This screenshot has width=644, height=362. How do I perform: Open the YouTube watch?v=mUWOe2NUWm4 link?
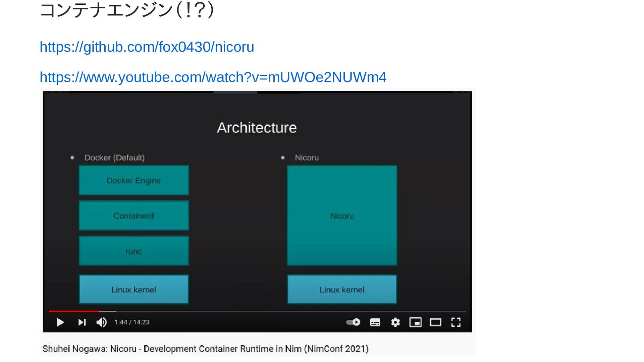click(213, 77)
